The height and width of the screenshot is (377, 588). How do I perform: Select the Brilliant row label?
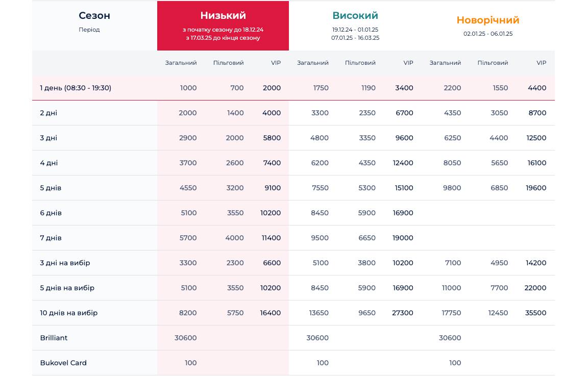click(54, 338)
